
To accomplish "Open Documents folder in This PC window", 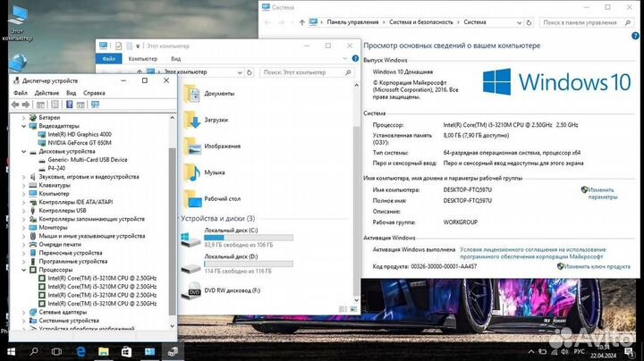I will [x=209, y=94].
